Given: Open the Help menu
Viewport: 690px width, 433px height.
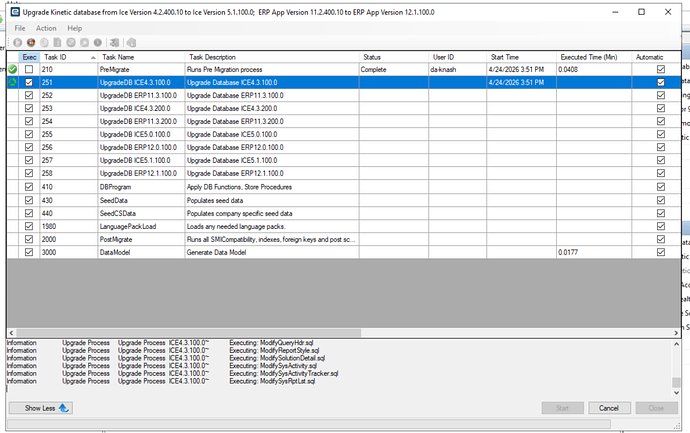Looking at the screenshot, I should coord(74,28).
